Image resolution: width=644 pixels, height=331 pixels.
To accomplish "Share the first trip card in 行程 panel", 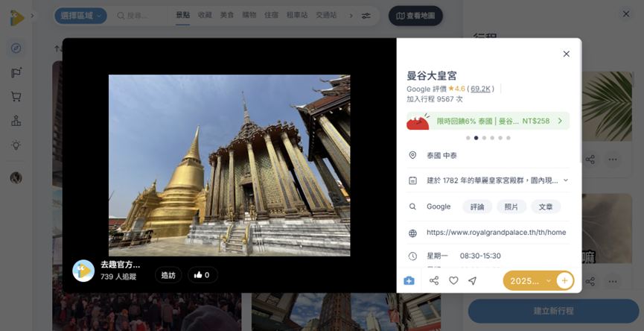I will [x=590, y=159].
